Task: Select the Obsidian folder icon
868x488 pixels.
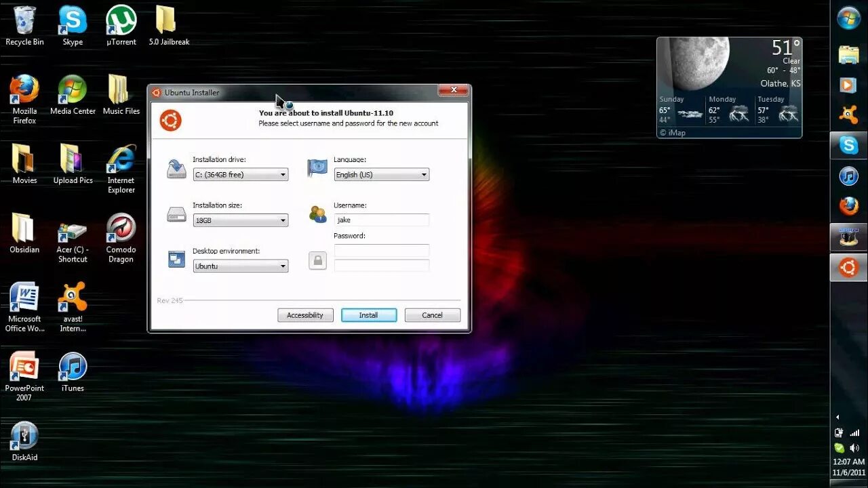Action: click(24, 234)
